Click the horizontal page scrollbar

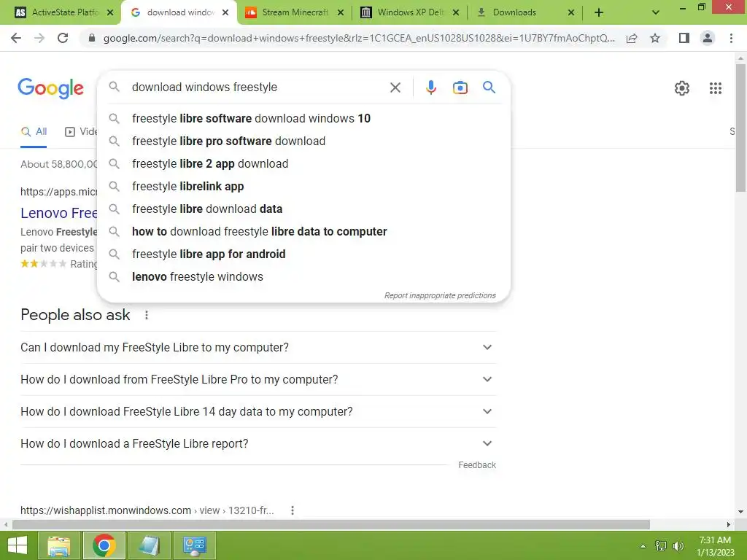pos(330,525)
